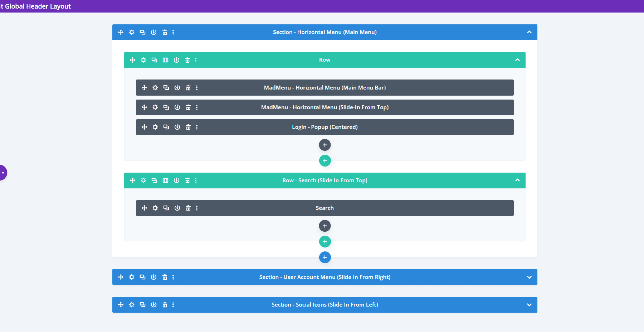Add new row below the first Row

coord(325,161)
